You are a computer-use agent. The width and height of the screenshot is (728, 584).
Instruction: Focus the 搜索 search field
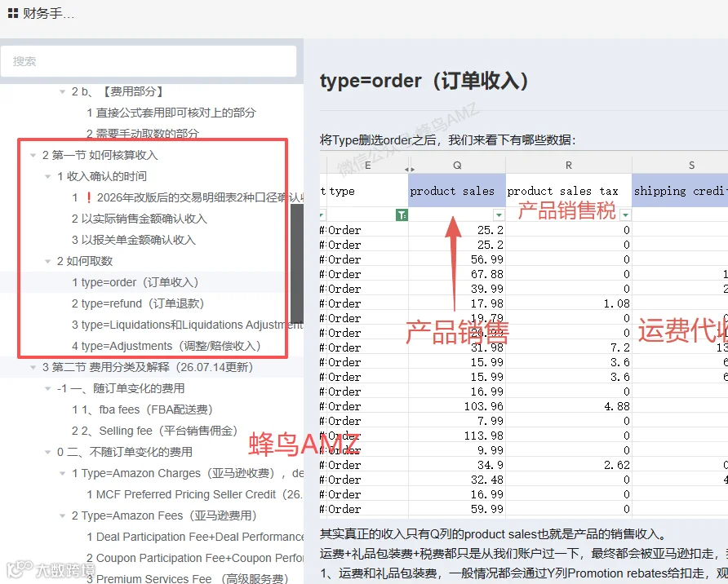click(149, 61)
